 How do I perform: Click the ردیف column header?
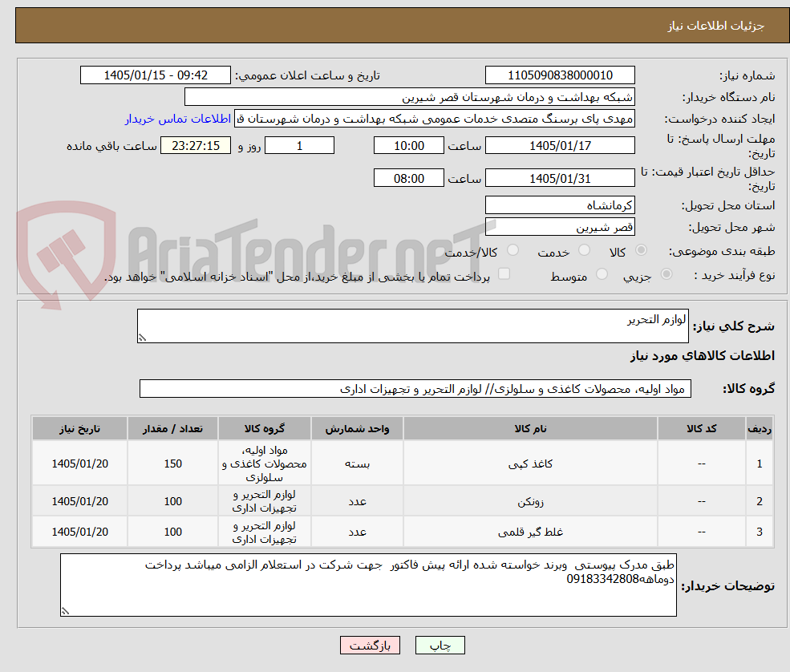[x=760, y=428]
